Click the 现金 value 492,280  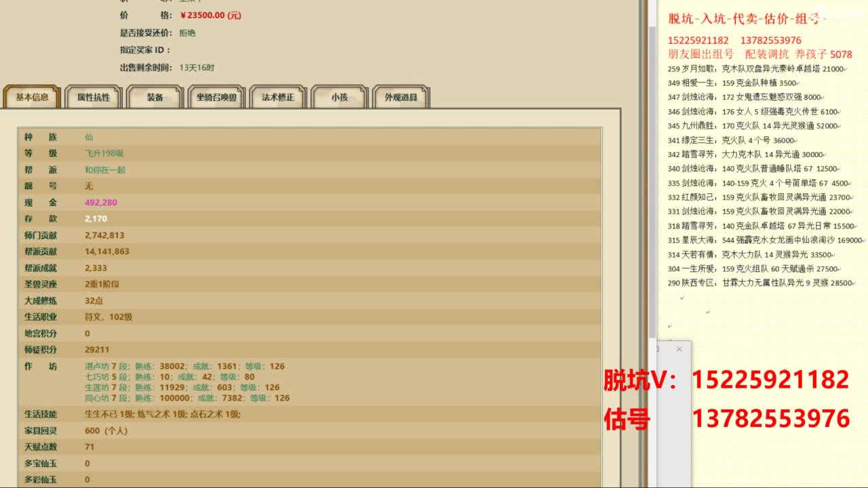tap(101, 203)
